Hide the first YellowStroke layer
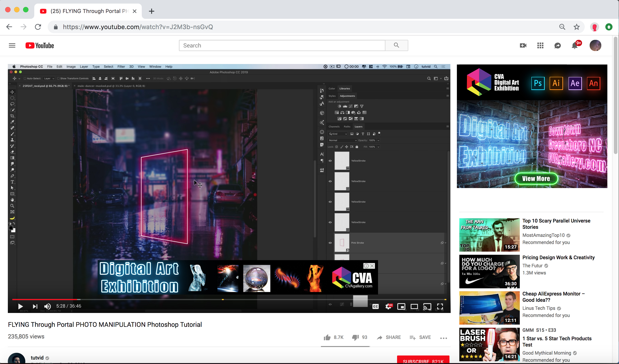This screenshot has height=364, width=619. [330, 161]
